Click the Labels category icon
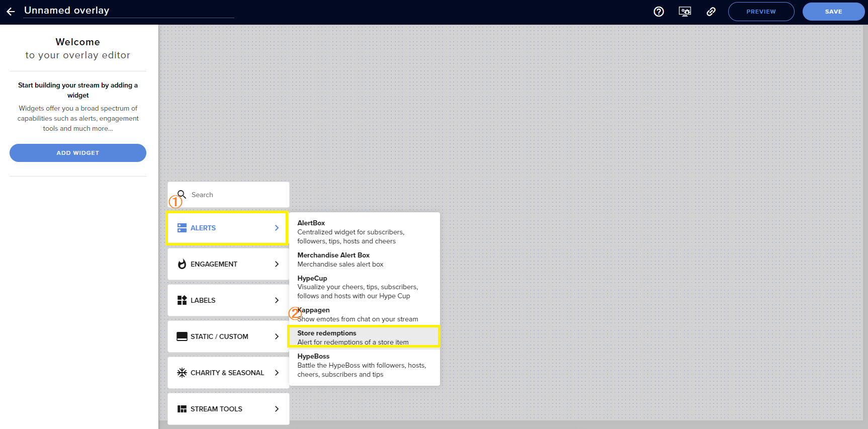Viewport: 868px width, 429px height. (182, 300)
